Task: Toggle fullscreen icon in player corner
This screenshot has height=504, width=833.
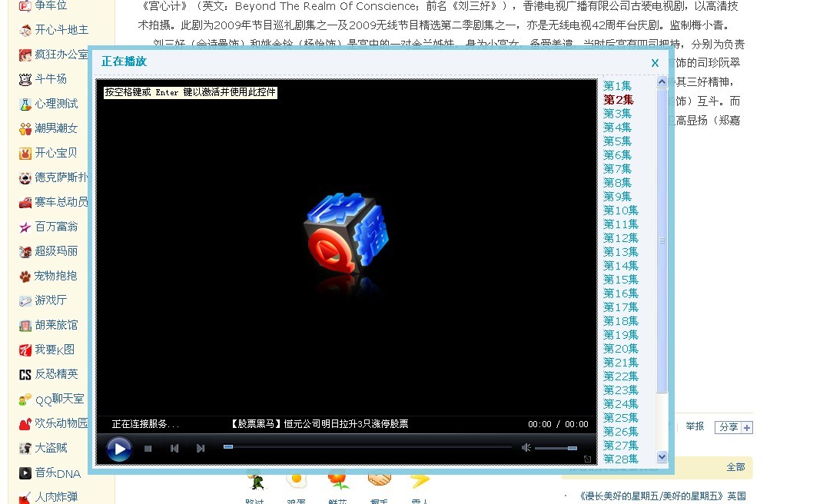Action: (x=587, y=459)
